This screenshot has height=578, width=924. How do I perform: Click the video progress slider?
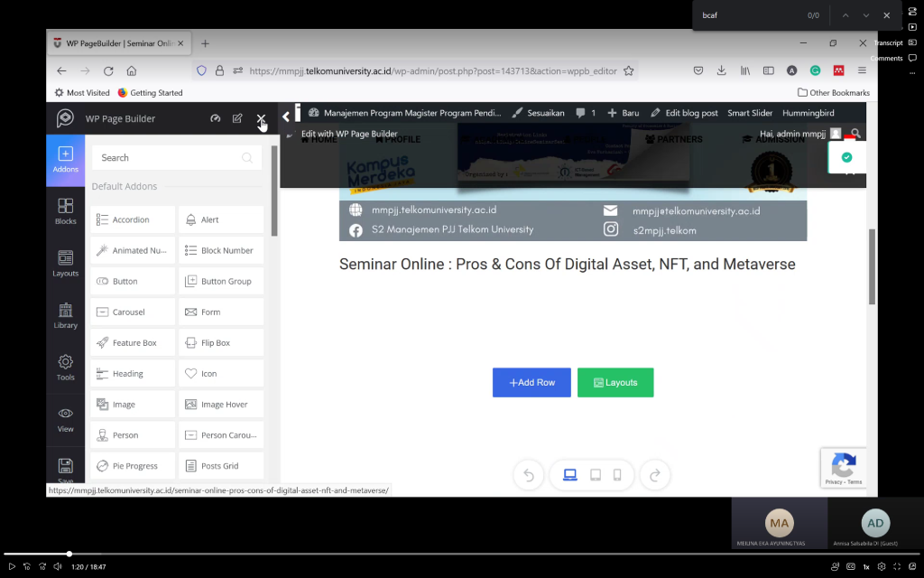(462, 555)
